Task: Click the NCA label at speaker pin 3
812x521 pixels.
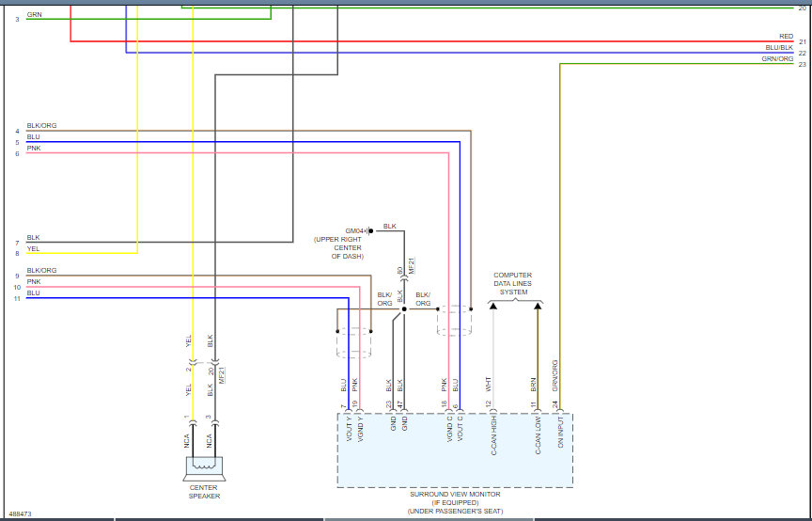Action: click(210, 441)
